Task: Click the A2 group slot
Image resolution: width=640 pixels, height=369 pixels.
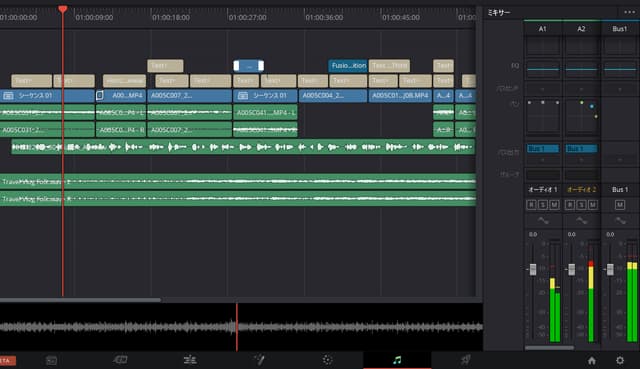Action: (581, 175)
